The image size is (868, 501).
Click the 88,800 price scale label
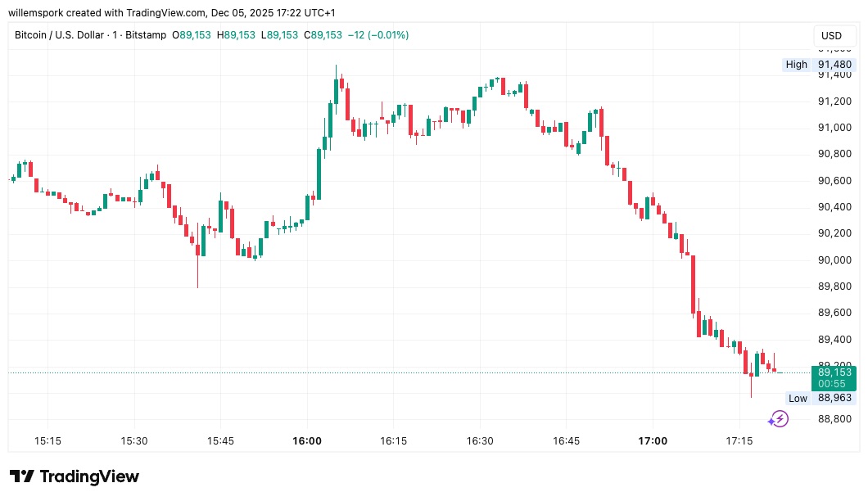(x=834, y=420)
